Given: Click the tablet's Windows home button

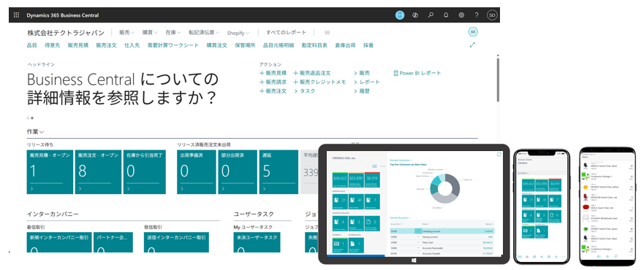Looking at the screenshot, I should click(x=414, y=261).
